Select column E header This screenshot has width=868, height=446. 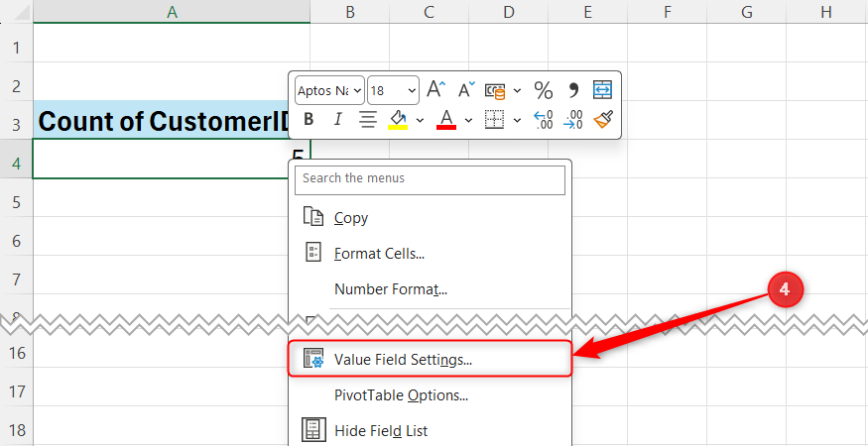588,12
